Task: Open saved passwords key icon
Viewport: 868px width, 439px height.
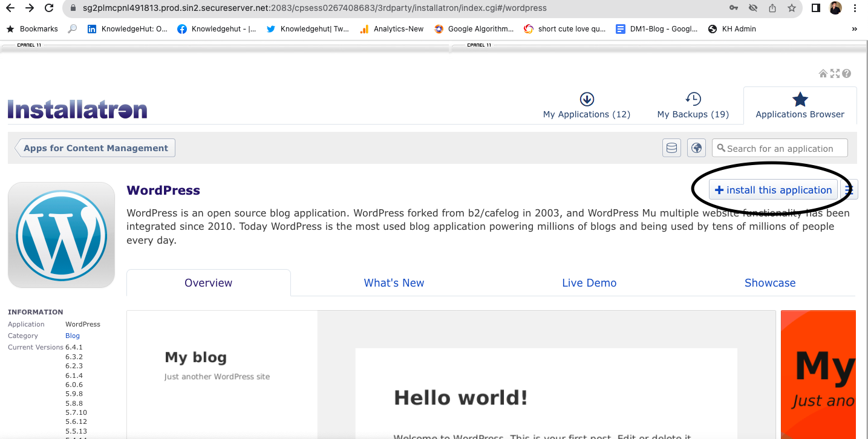Action: [x=734, y=8]
